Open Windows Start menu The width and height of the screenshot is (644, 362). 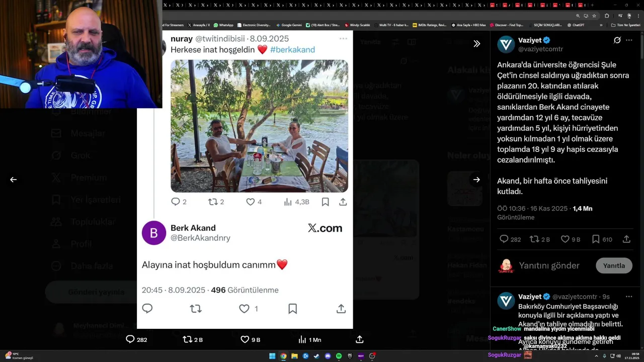(x=272, y=356)
